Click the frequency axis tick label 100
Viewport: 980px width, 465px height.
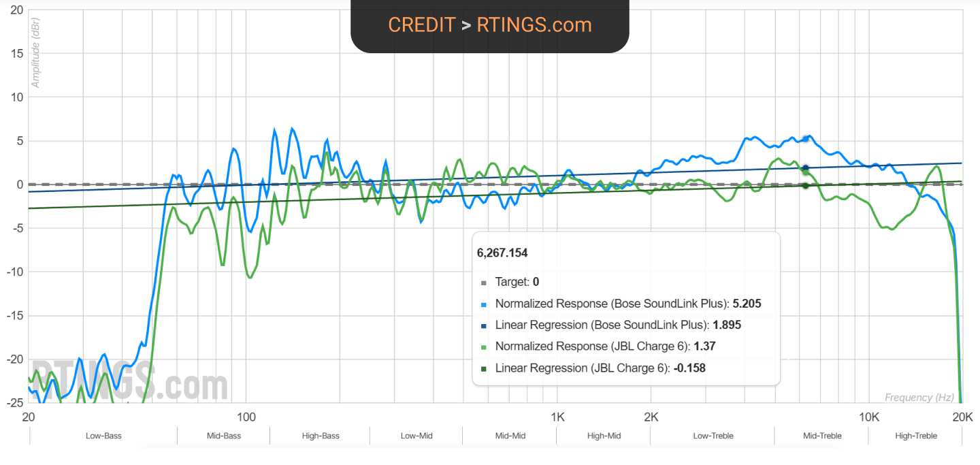point(246,416)
